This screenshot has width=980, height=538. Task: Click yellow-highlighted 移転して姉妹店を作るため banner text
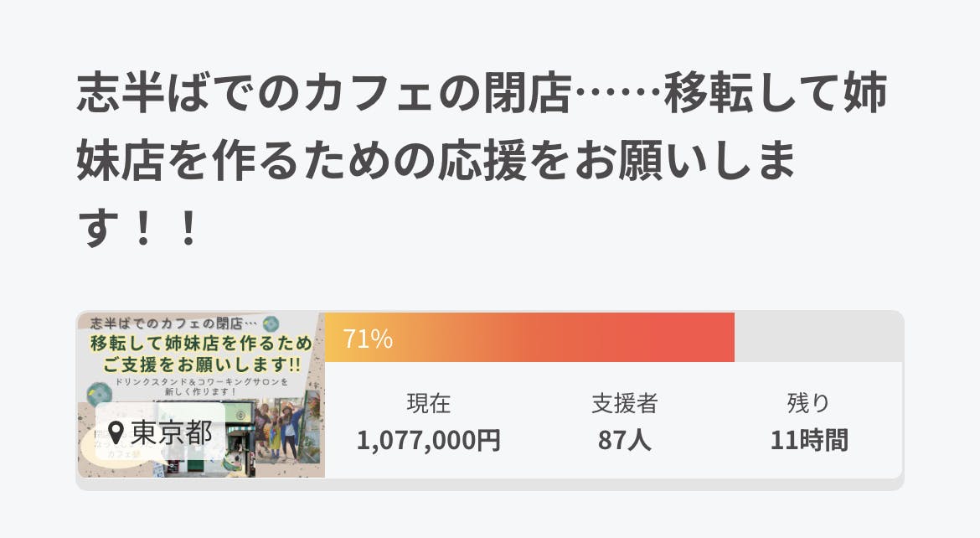click(x=201, y=344)
